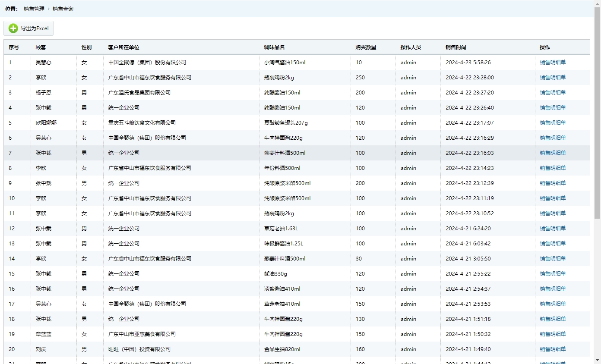Click the vertical scrollbar thumb
Screen dimensions: 601x364
(x=597, y=112)
